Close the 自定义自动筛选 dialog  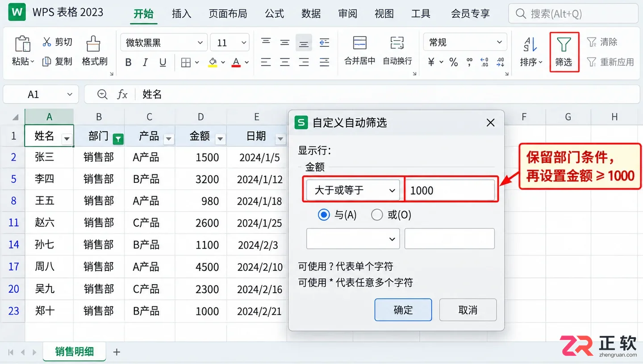(490, 123)
